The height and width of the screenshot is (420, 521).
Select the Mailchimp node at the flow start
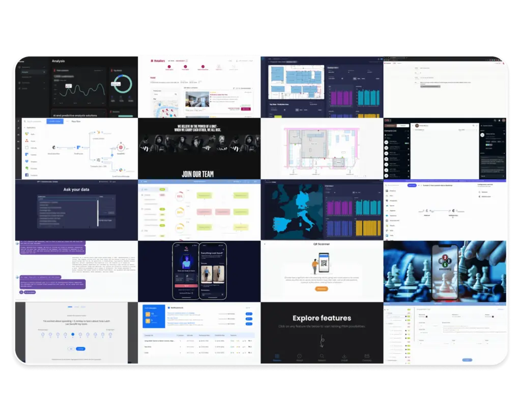pos(54,147)
